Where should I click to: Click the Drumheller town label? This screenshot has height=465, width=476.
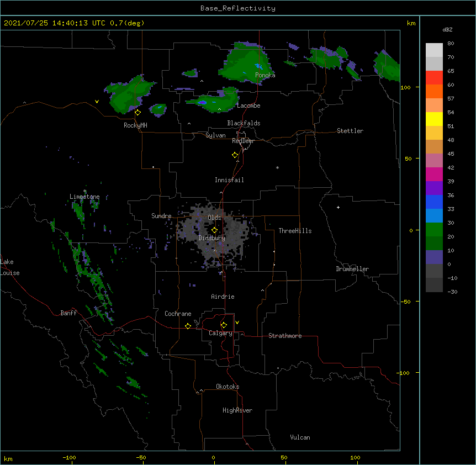(x=352, y=269)
